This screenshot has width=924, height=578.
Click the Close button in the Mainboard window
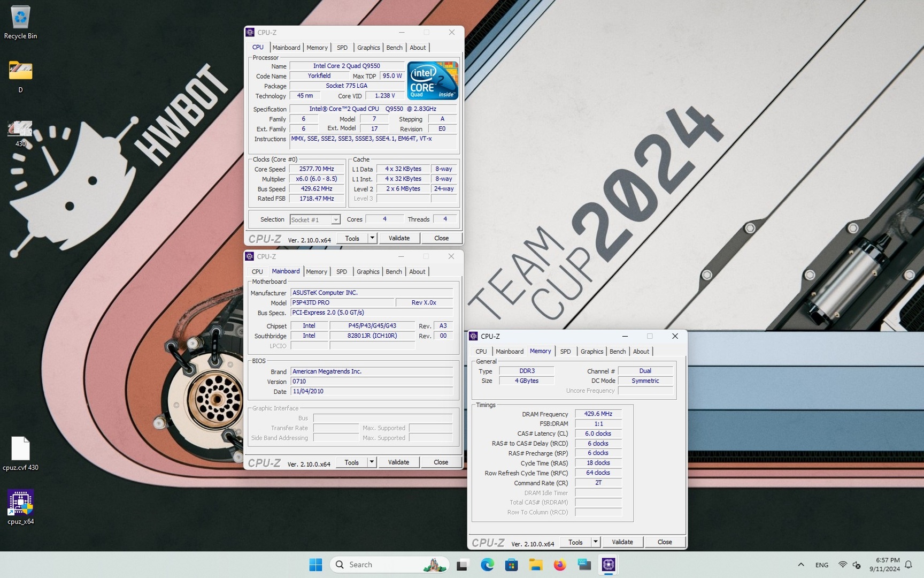tap(441, 462)
